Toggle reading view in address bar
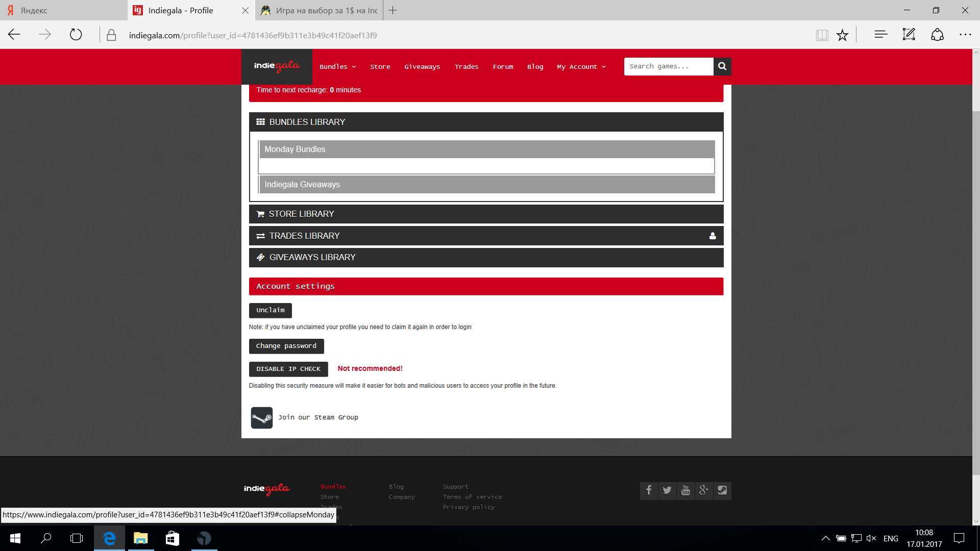The image size is (980, 551). 822,35
